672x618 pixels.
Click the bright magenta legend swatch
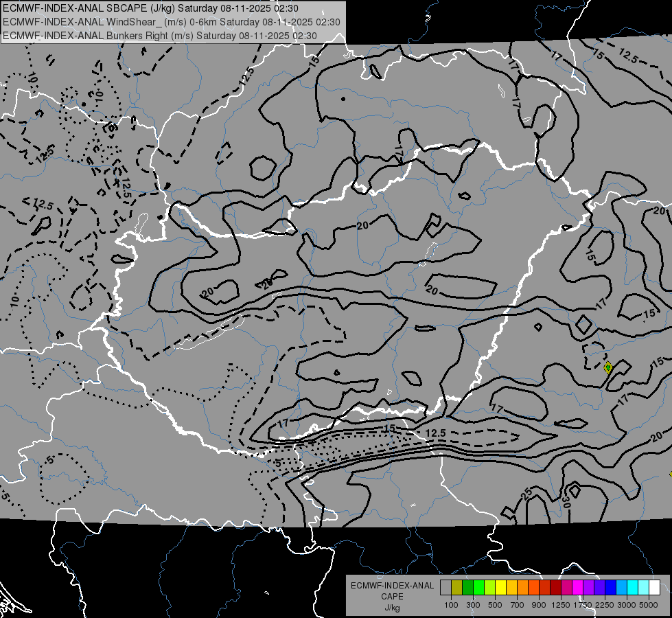click(578, 588)
